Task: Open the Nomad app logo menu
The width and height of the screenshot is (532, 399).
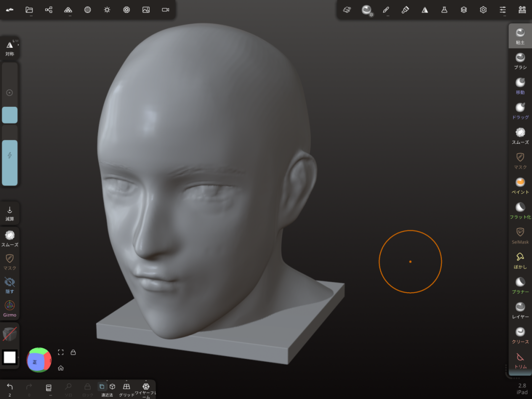Action: [x=10, y=10]
